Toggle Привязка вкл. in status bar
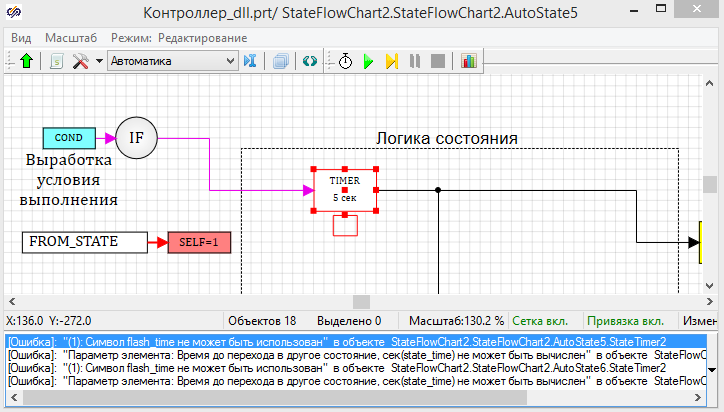This screenshot has width=724, height=412. coord(625,321)
